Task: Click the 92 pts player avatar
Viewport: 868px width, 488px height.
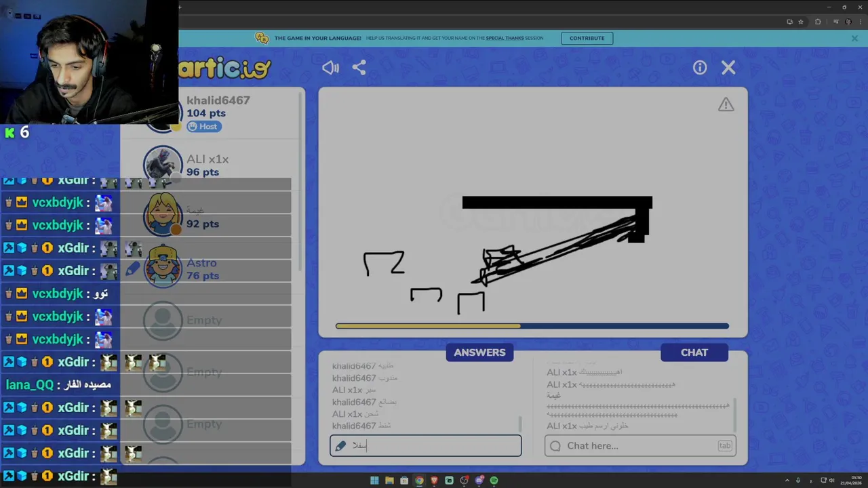Action: 163,216
